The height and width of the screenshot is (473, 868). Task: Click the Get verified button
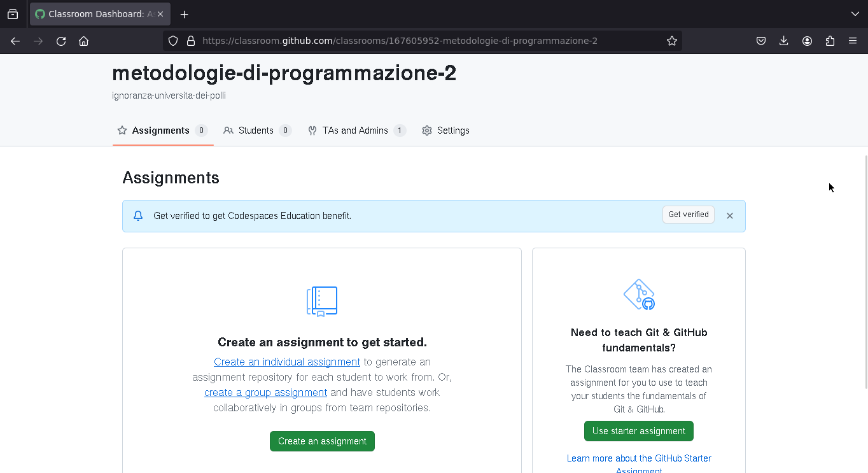coord(689,215)
